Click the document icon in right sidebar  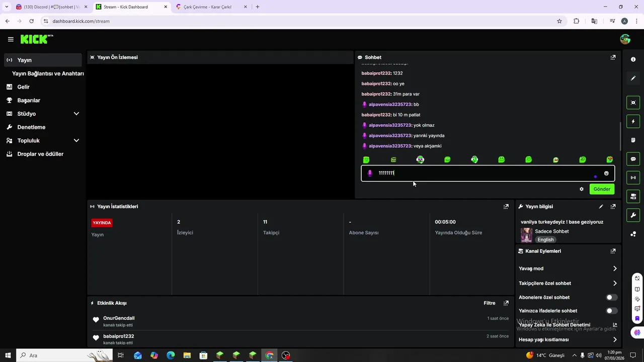633,140
